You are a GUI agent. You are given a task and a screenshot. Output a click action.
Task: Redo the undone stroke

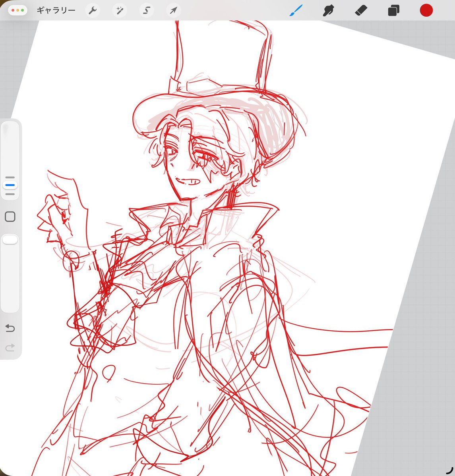click(x=10, y=348)
